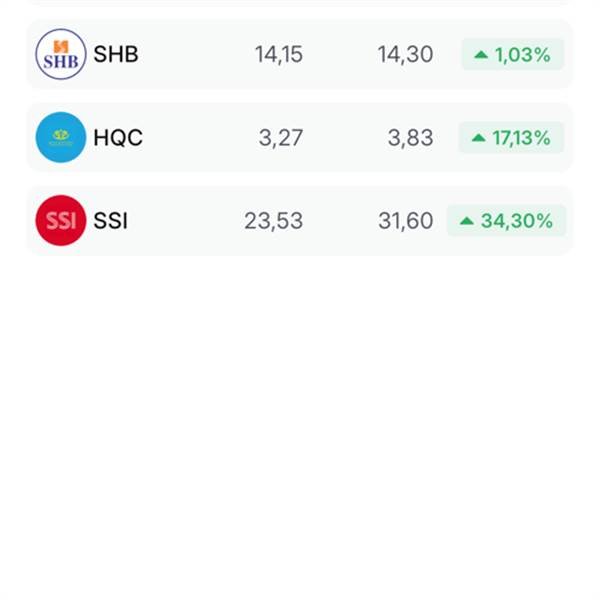Click the green up arrow beside 34,30%
Viewport: 600px width, 600px height.
tap(466, 221)
